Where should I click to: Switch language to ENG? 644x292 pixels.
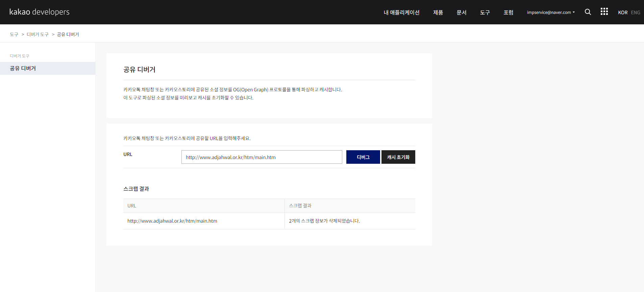(x=636, y=13)
